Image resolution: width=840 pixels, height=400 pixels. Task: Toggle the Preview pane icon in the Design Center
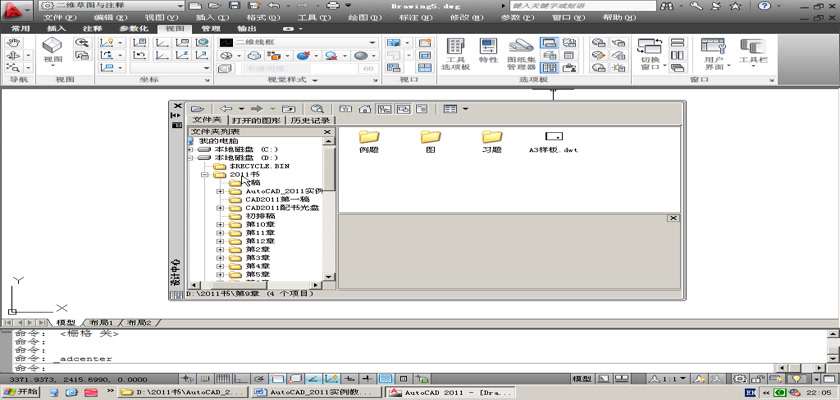point(403,109)
